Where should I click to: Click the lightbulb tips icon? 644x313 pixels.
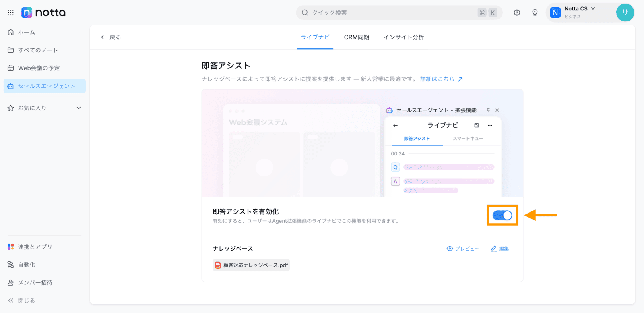(x=535, y=12)
